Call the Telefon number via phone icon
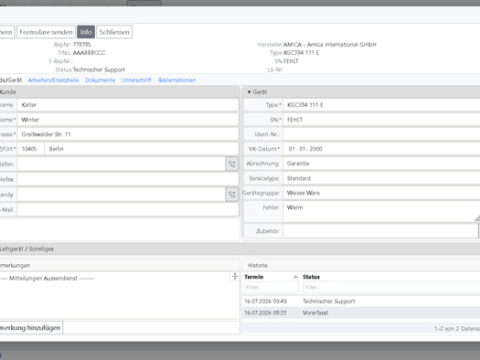 (x=232, y=164)
